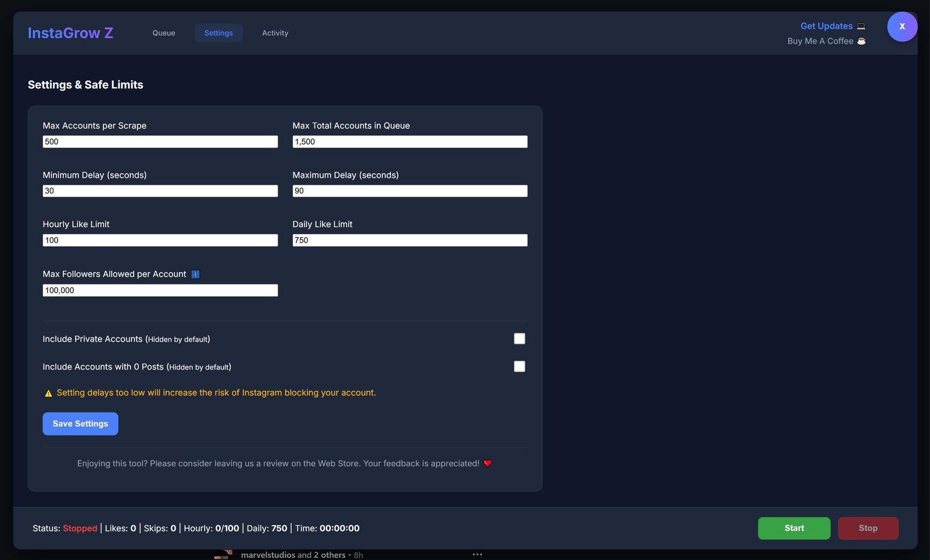Select the Settings tab
The height and width of the screenshot is (560, 930).
219,33
